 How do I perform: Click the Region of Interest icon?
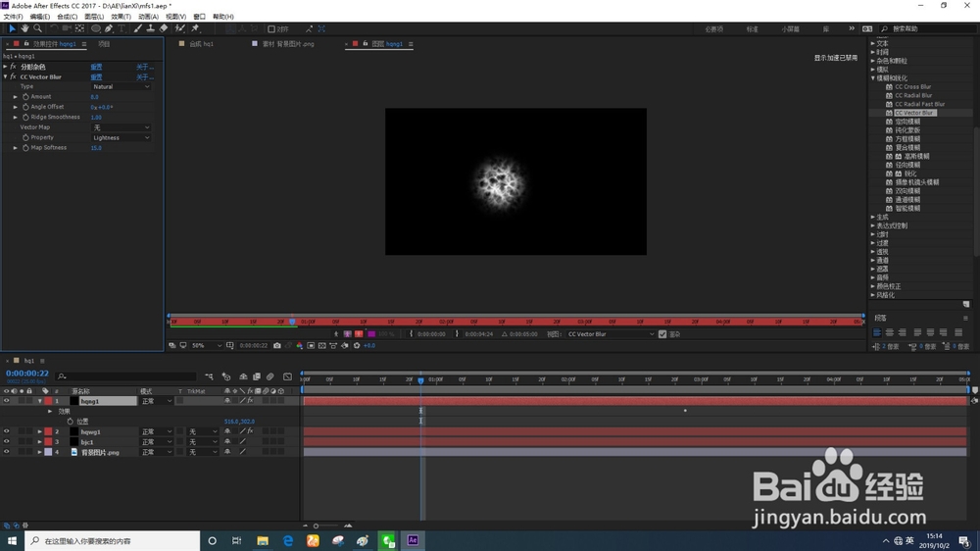(311, 345)
